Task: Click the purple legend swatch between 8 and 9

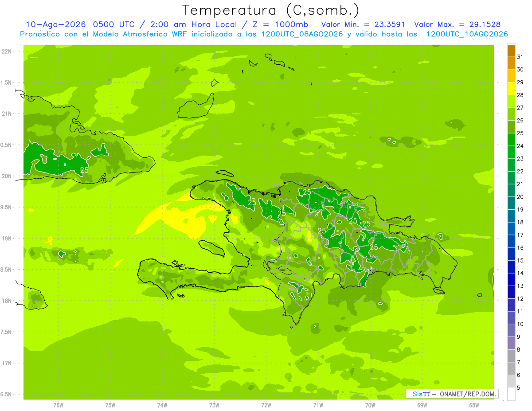Action: 511,343
